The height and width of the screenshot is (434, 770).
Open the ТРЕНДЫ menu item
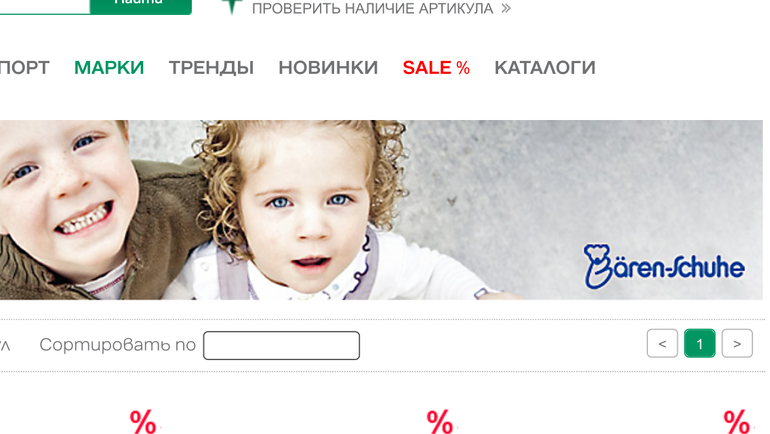pos(211,68)
